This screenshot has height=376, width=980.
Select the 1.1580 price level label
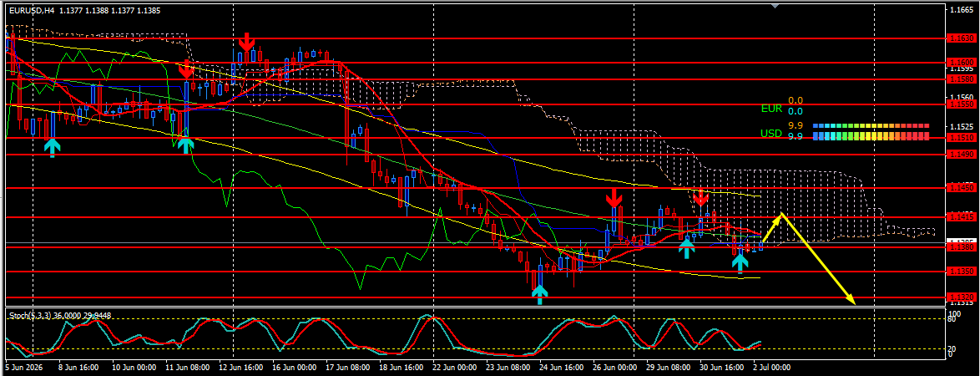point(962,79)
